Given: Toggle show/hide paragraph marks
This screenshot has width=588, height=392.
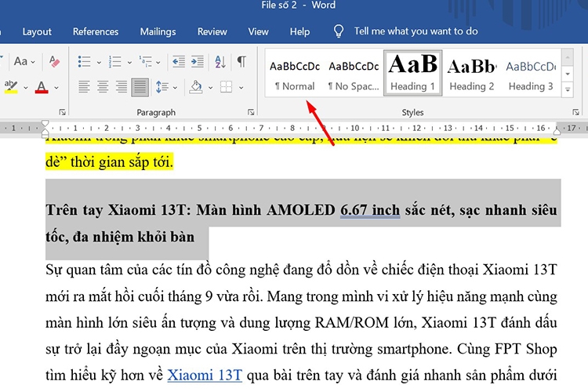Looking at the screenshot, I should point(242,61).
